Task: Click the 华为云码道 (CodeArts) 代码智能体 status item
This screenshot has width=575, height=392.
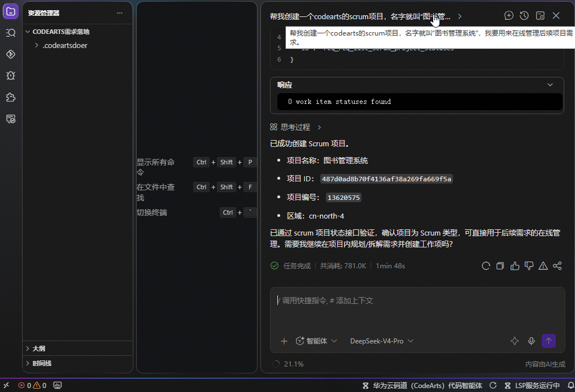Action: (422, 385)
